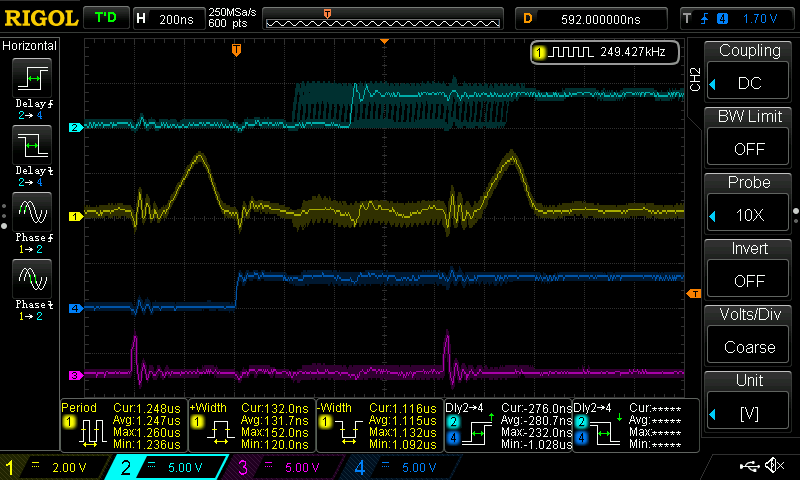Click the channel 3 ground marker on waveform

click(x=76, y=375)
